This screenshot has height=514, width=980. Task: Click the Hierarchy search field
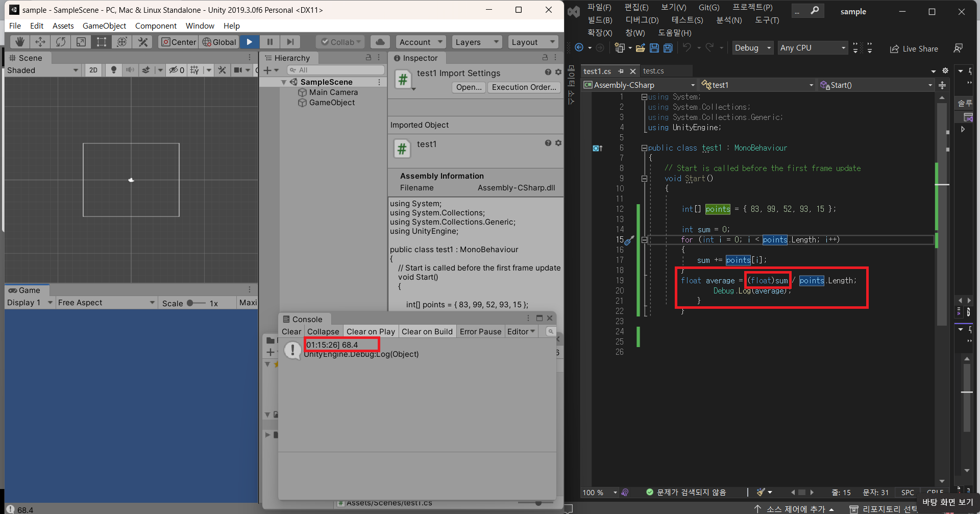click(x=336, y=70)
